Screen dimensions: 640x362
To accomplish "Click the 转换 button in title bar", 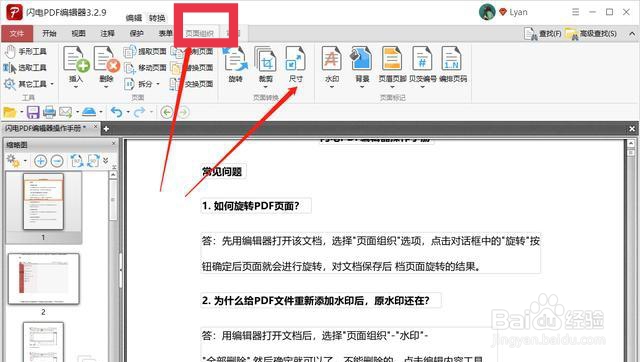I will (157, 18).
